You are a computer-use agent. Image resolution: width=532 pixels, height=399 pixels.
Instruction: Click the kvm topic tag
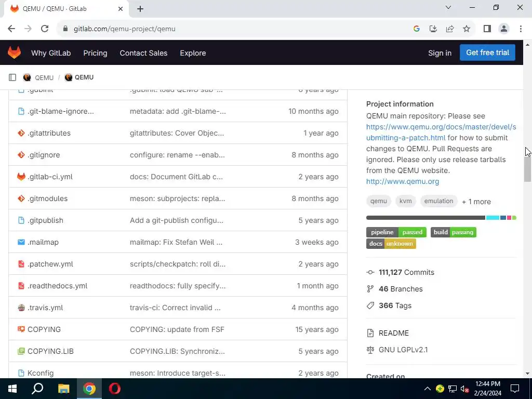(405, 201)
